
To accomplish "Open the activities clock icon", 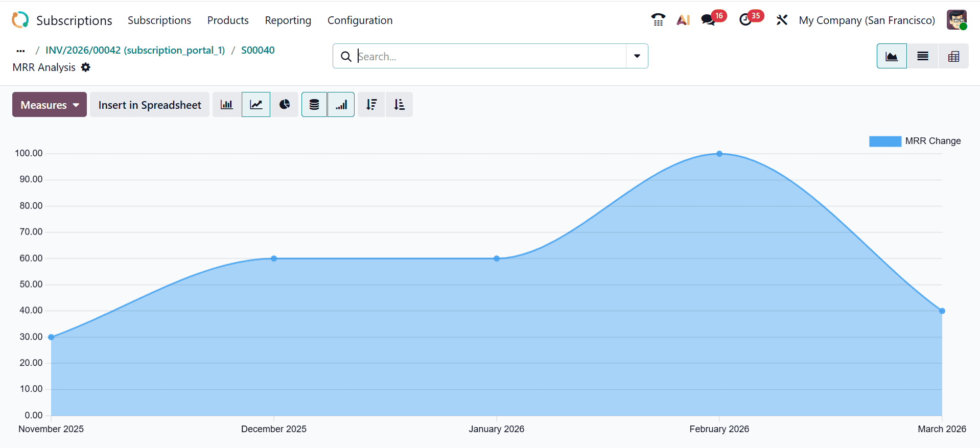I will (745, 20).
